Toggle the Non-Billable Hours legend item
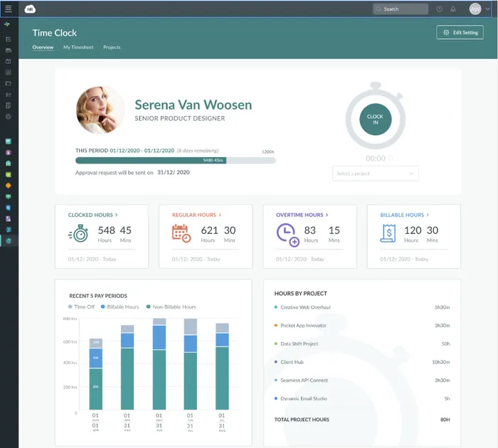This screenshot has height=448, width=498. point(171,307)
